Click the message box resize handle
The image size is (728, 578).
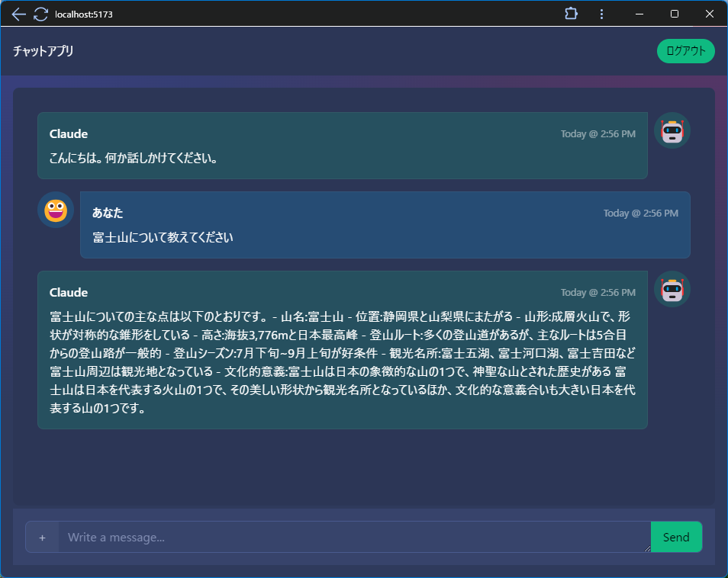646,547
